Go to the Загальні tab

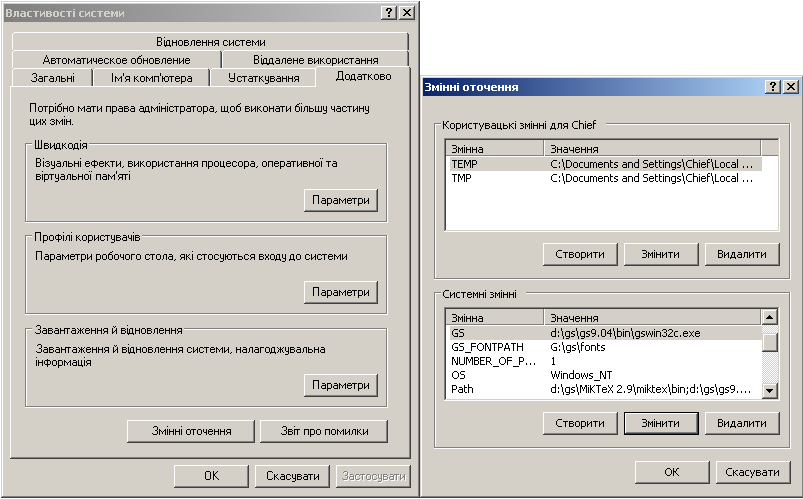(x=51, y=78)
